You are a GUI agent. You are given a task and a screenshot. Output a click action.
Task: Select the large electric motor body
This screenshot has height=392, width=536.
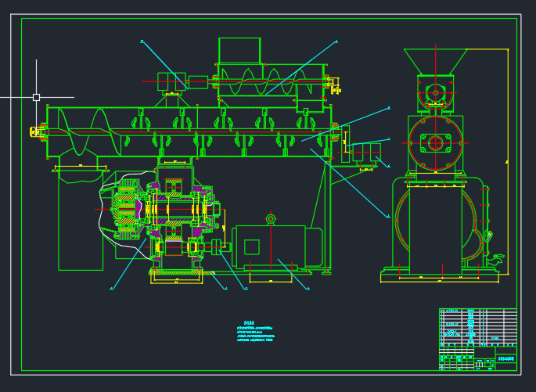(x=277, y=246)
